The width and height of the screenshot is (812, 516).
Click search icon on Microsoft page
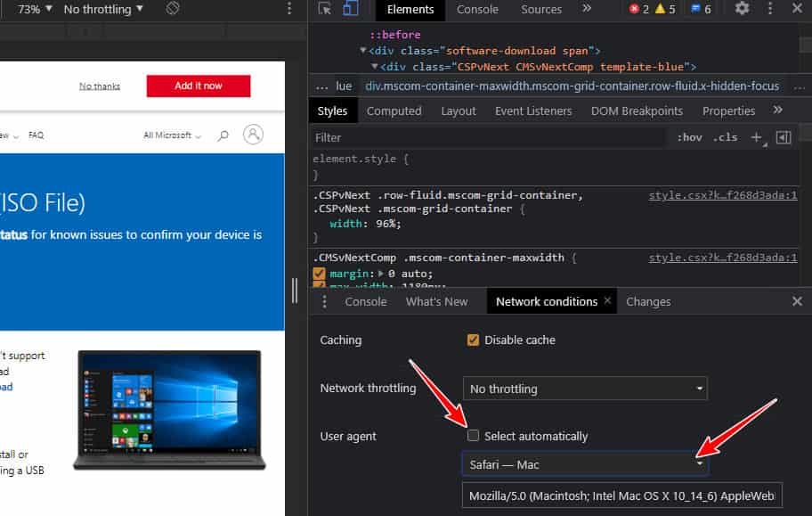[223, 135]
